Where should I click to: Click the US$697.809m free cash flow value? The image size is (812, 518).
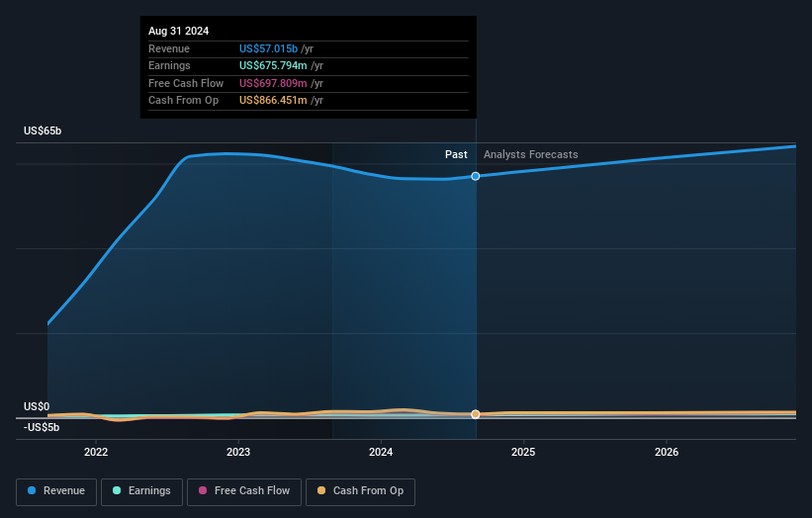click(x=273, y=83)
